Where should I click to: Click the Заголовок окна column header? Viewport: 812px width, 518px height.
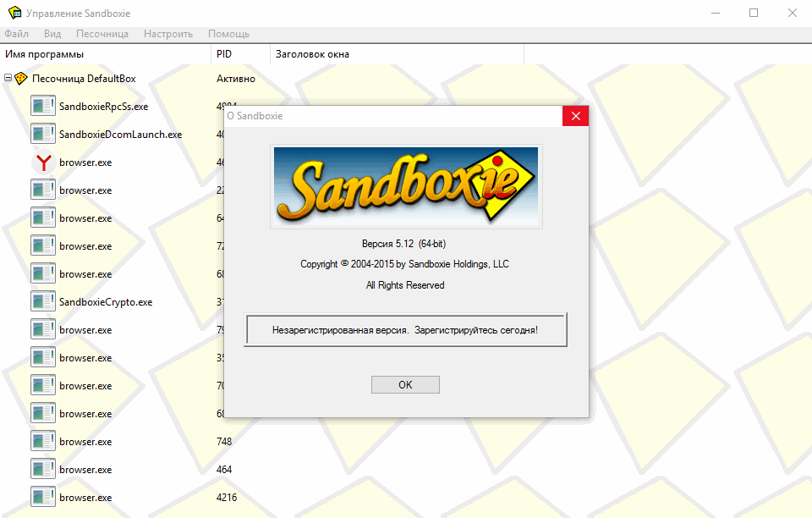398,54
